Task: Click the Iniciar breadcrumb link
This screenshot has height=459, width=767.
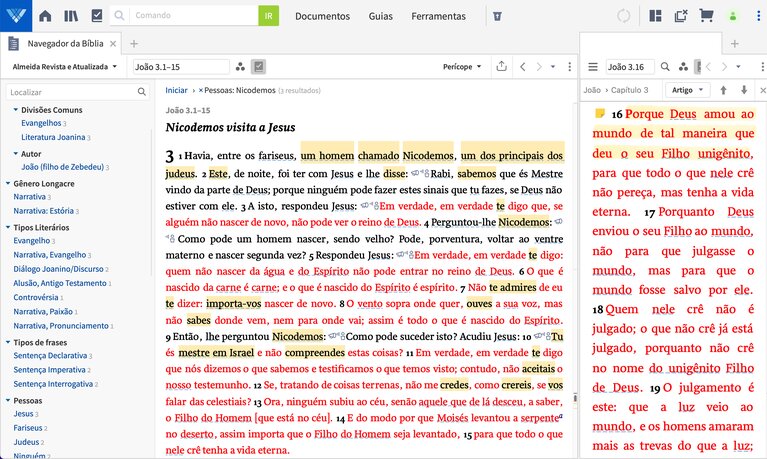Action: click(x=176, y=90)
